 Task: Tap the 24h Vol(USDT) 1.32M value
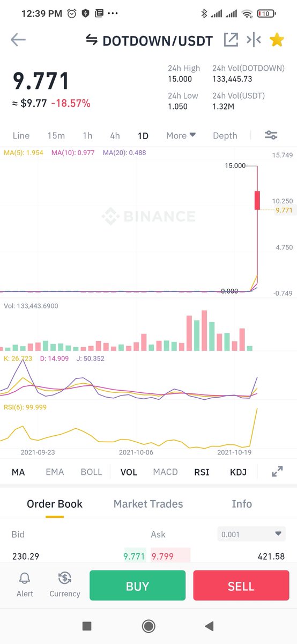[x=222, y=107]
